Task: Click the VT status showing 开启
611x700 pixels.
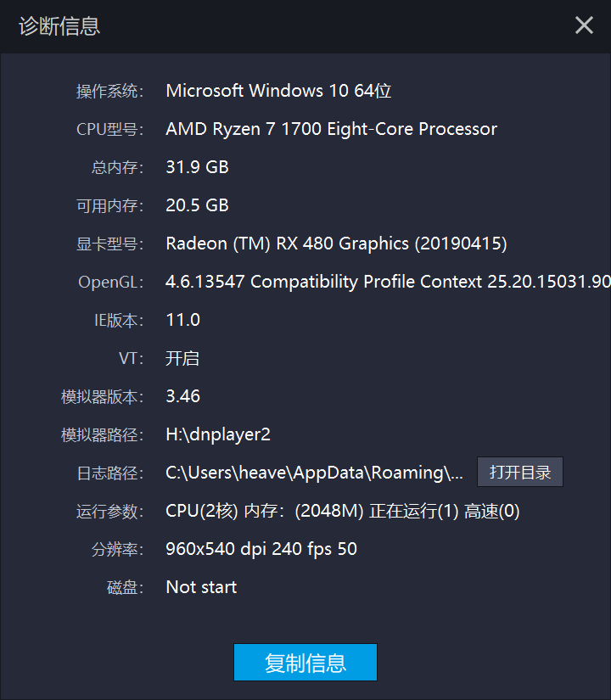Action: tap(182, 358)
